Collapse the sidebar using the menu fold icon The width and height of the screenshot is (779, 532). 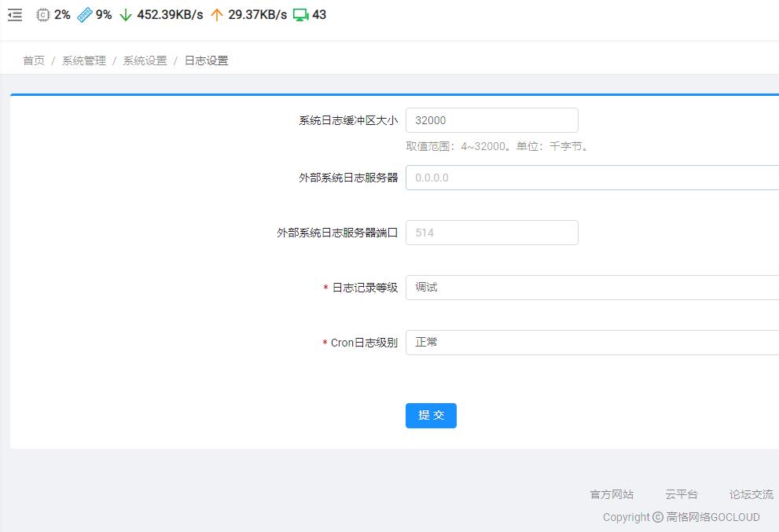[15, 15]
